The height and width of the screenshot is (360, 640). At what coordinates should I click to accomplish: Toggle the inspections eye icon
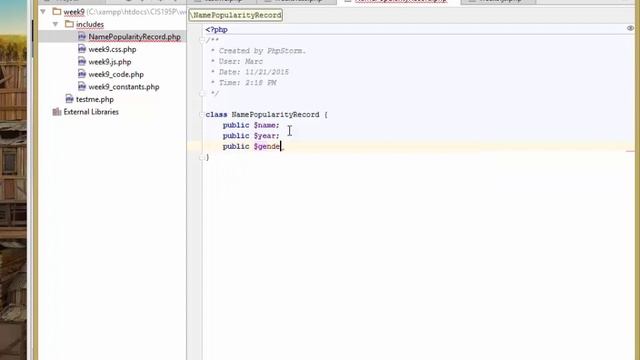click(630, 28)
